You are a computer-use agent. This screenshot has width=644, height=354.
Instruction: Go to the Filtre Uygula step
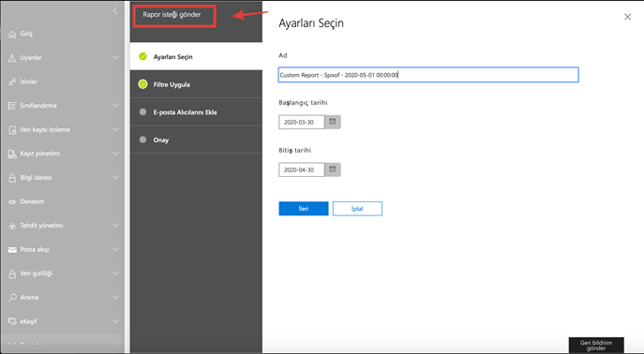(196, 84)
